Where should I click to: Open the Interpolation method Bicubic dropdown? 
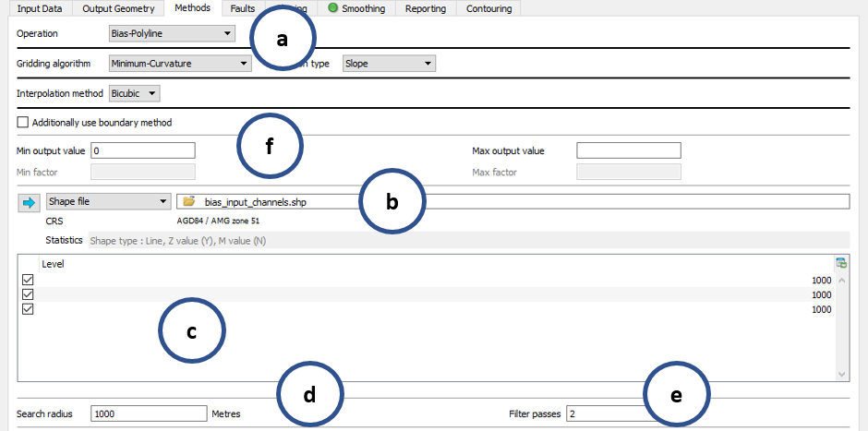(134, 93)
